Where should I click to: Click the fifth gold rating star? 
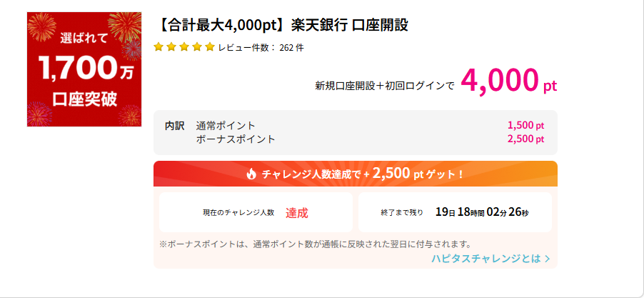tap(210, 47)
